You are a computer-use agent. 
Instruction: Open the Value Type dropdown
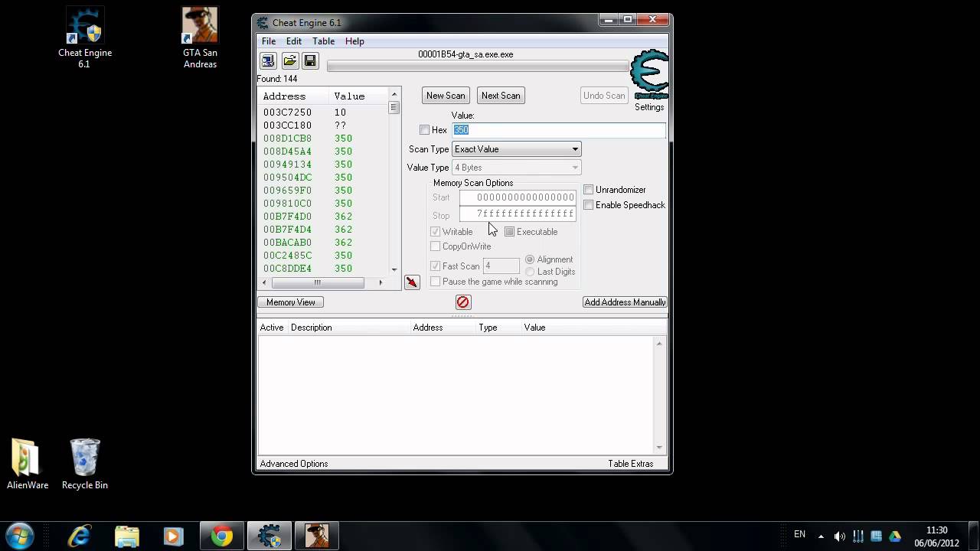coord(516,168)
